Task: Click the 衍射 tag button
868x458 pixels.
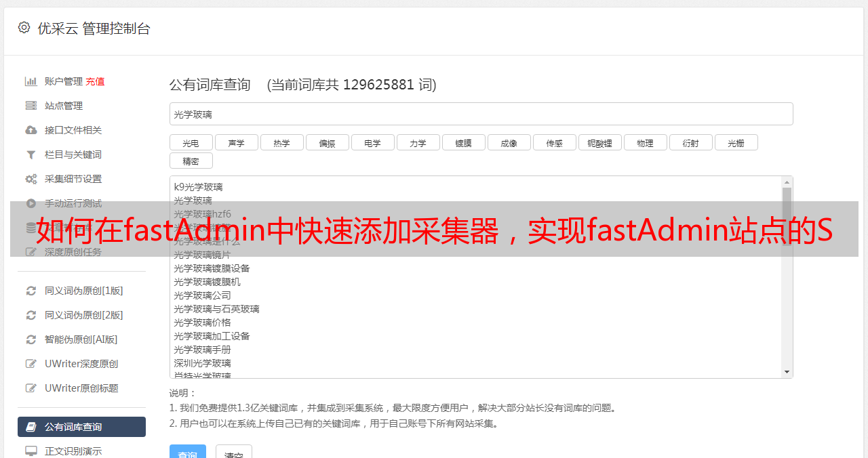Action: tap(690, 142)
